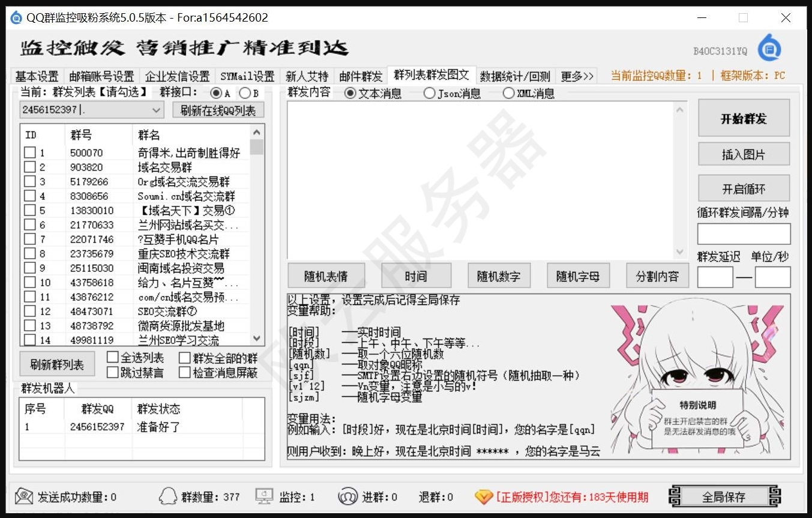Click the headset icon beside 进群

[347, 496]
